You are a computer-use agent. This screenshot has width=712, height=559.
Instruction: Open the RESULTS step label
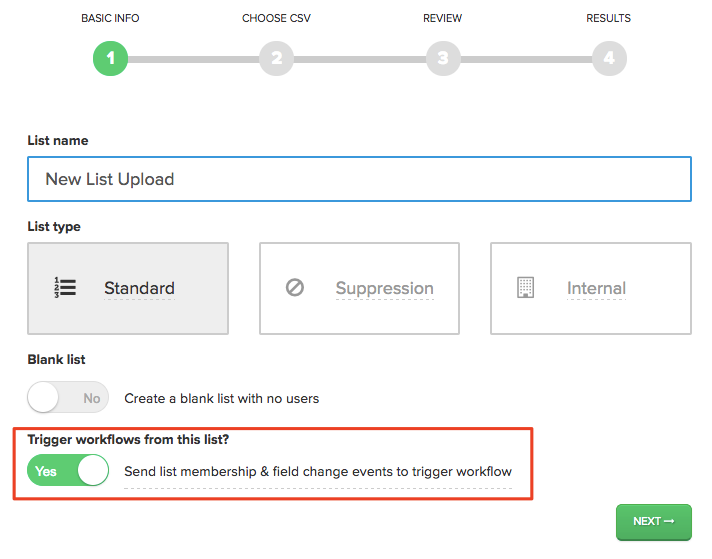point(608,18)
